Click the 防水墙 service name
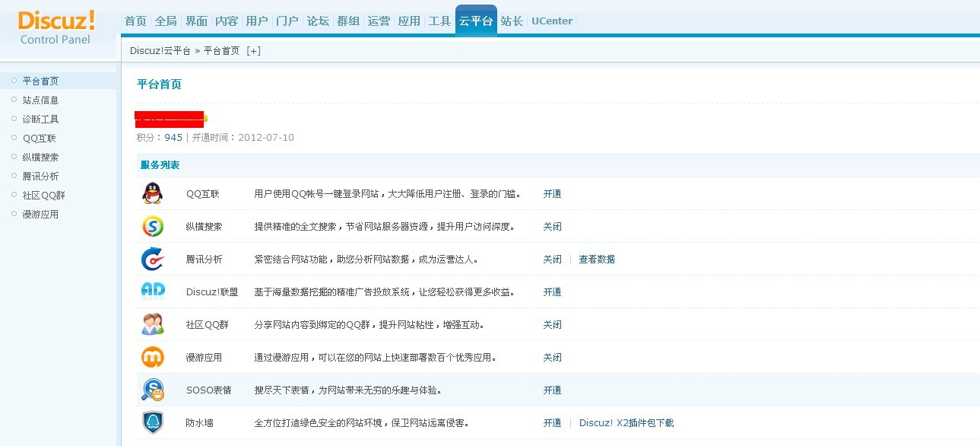Screen dimensions: 980x446 click(x=199, y=422)
